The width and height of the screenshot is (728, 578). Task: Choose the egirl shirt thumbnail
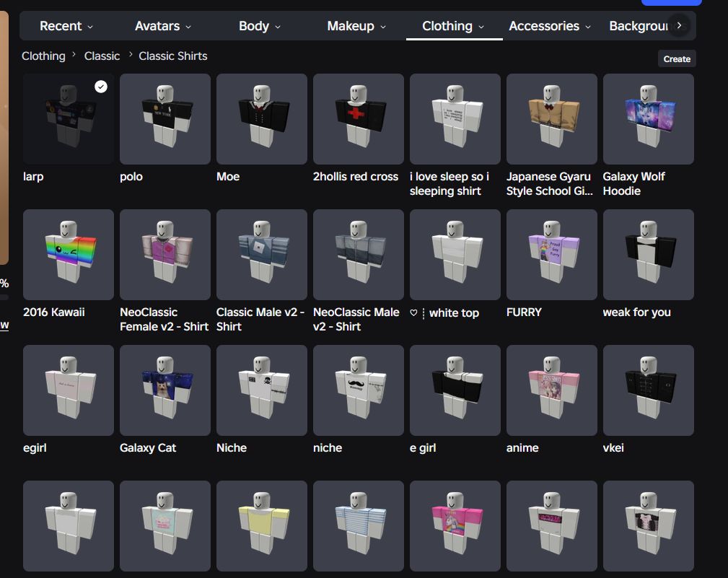69,390
